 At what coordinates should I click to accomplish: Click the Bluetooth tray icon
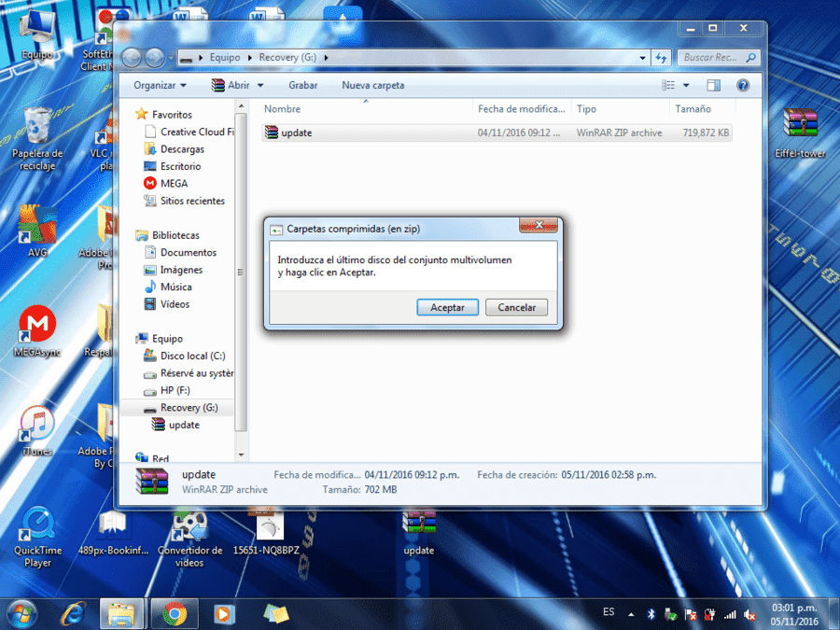tap(651, 614)
